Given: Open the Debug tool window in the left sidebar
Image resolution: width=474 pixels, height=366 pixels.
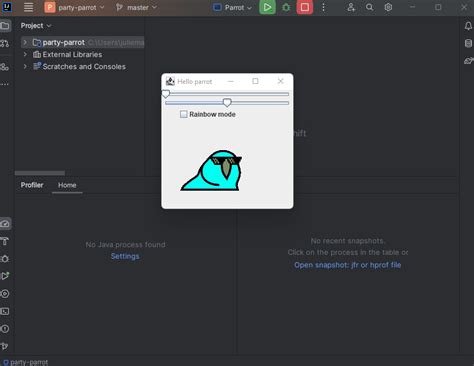Looking at the screenshot, I should pos(5,259).
